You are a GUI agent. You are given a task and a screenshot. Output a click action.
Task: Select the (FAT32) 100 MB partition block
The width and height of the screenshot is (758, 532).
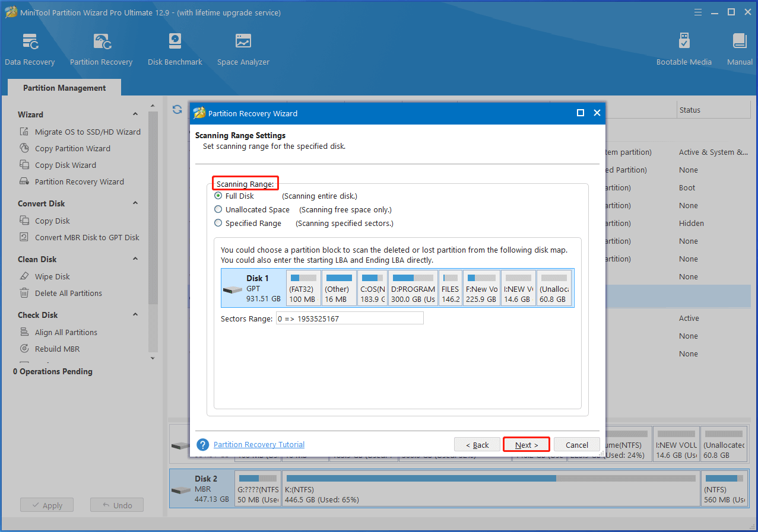click(x=303, y=288)
